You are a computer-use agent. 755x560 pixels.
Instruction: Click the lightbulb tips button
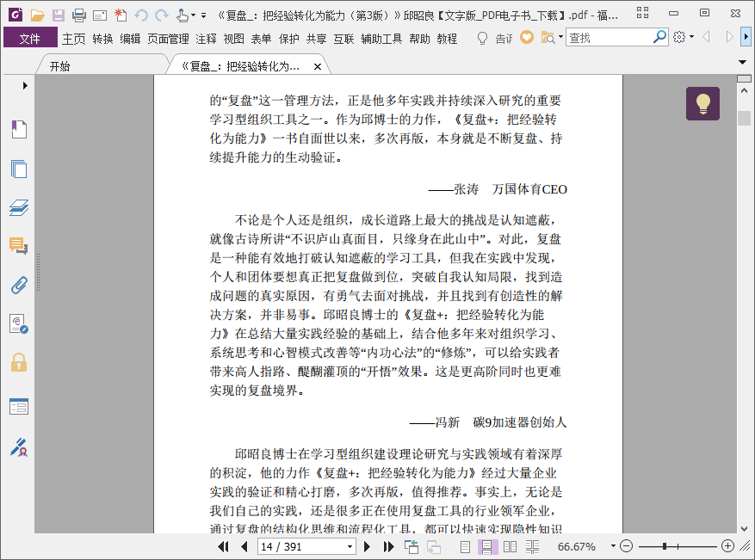point(703,103)
